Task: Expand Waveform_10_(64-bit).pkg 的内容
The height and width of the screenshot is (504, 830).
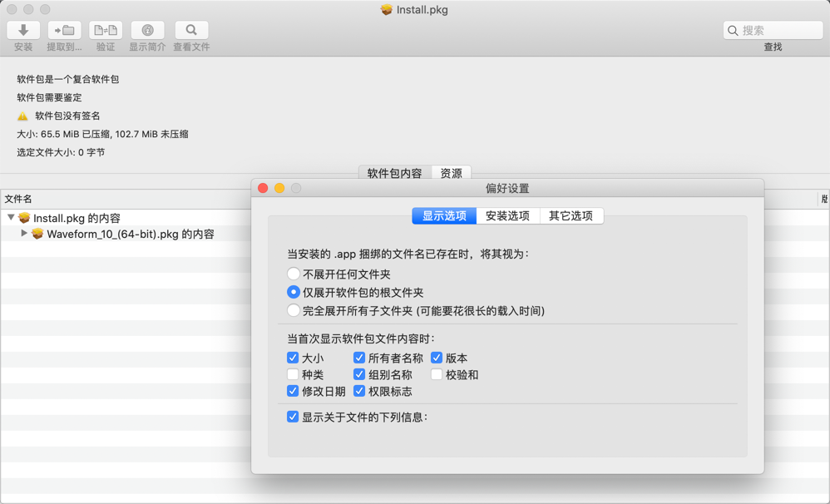Action: coord(24,234)
